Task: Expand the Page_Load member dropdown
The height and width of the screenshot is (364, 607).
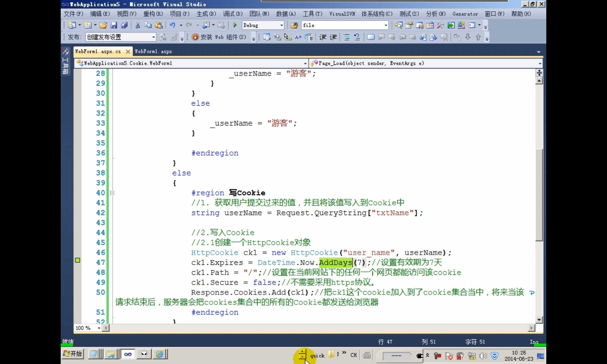Action: (x=540, y=63)
